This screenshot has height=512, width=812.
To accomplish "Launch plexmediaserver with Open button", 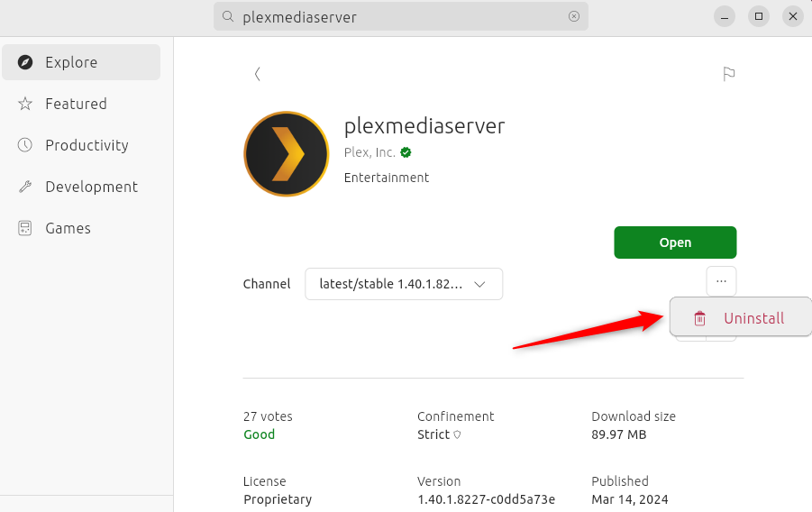I will (675, 242).
